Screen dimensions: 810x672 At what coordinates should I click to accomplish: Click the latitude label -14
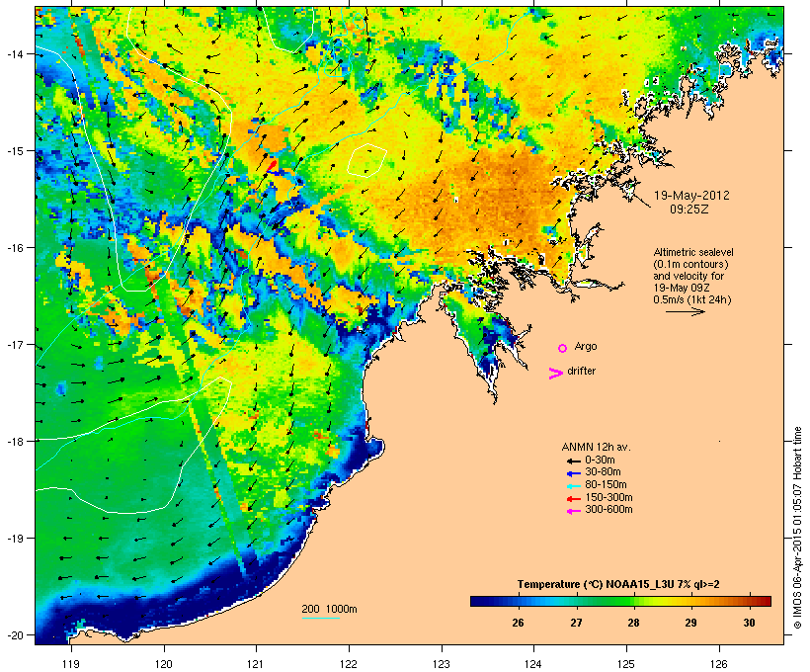16,53
